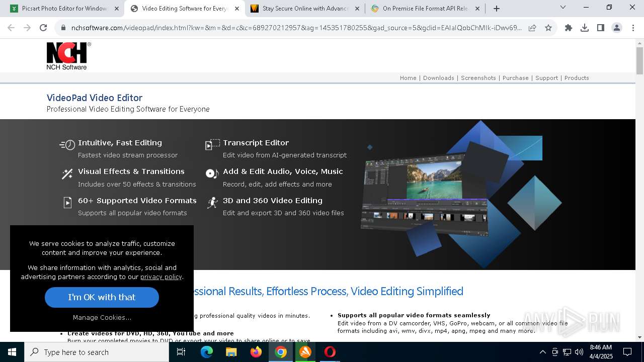Viewport: 644px width, 362px height.
Task: Open Task View on the taskbar
Action: pyautogui.click(x=181, y=352)
